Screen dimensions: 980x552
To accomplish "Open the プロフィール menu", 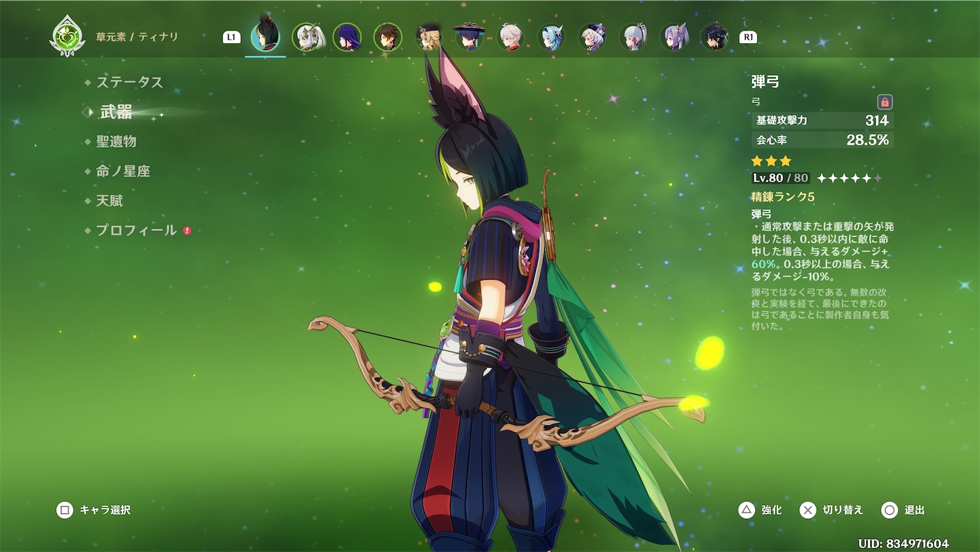I will (136, 231).
